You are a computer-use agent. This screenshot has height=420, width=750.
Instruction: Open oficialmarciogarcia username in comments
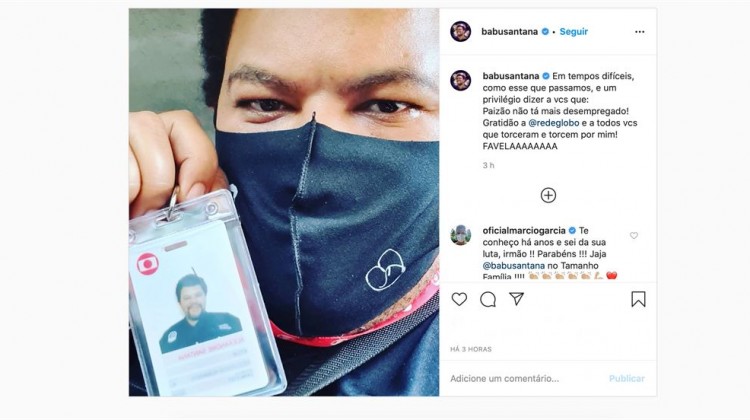524,231
